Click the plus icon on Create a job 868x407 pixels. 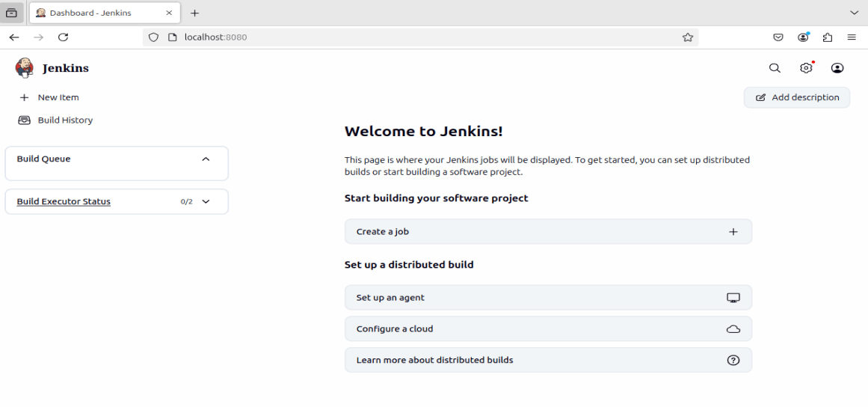tap(733, 231)
